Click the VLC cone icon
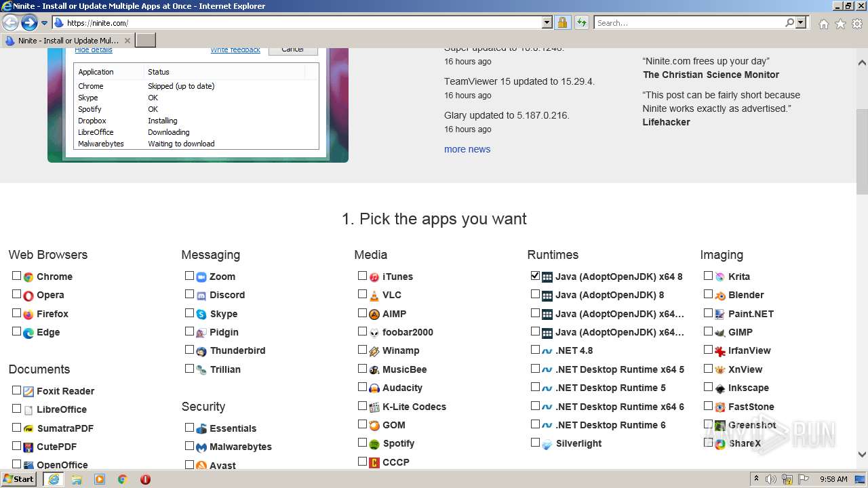 (374, 296)
